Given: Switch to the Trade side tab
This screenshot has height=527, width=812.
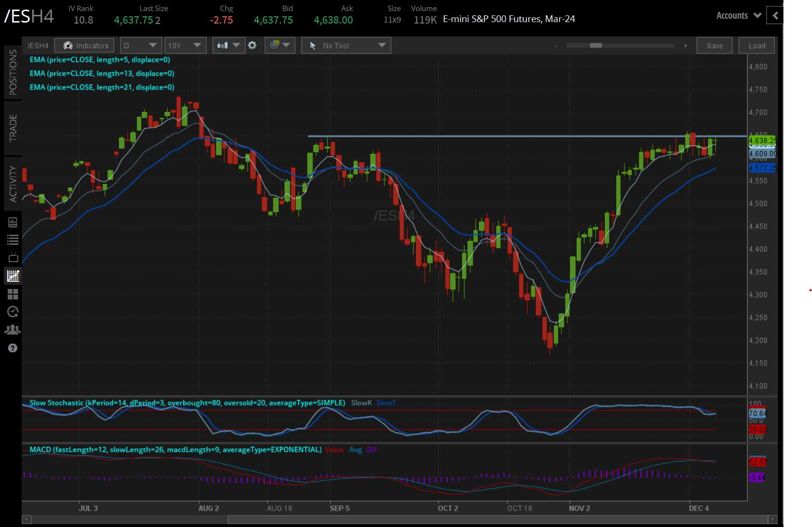Looking at the screenshot, I should click(x=13, y=128).
